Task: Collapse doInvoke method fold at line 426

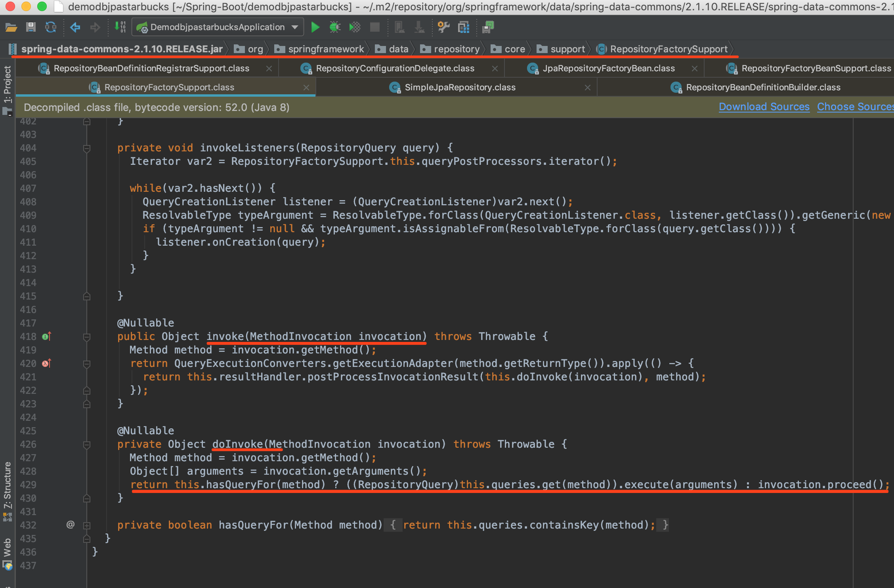Action: [87, 445]
